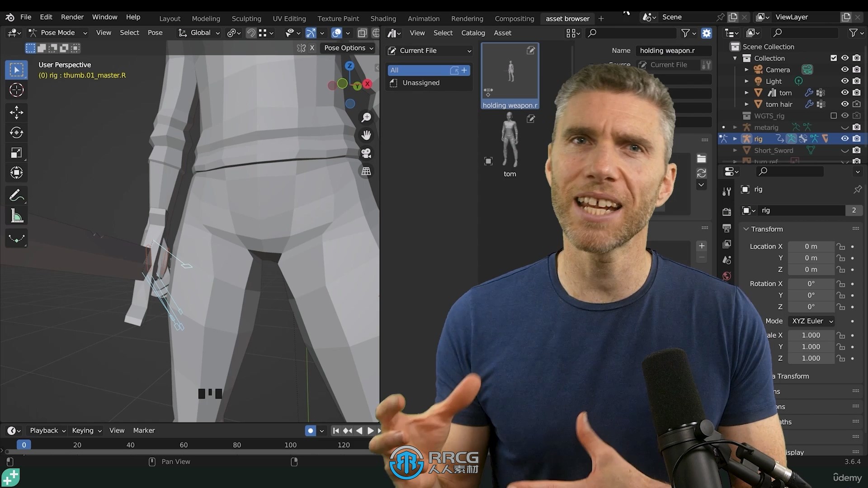Click the plus button in asset panel
868x488 pixels.
tap(702, 246)
